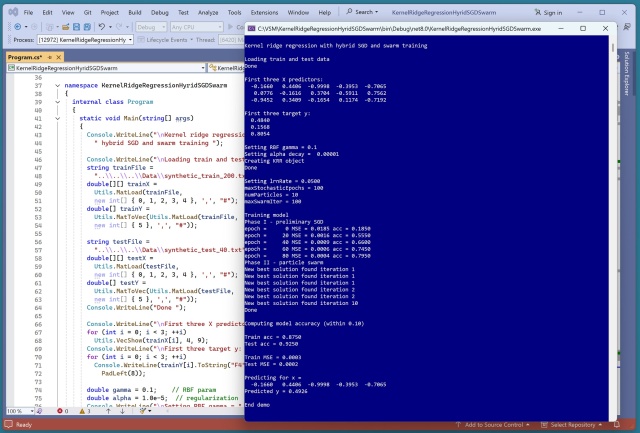Screen dimensions: 640x433
Task: Click the notifications bell in status bar
Action: tap(617, 424)
